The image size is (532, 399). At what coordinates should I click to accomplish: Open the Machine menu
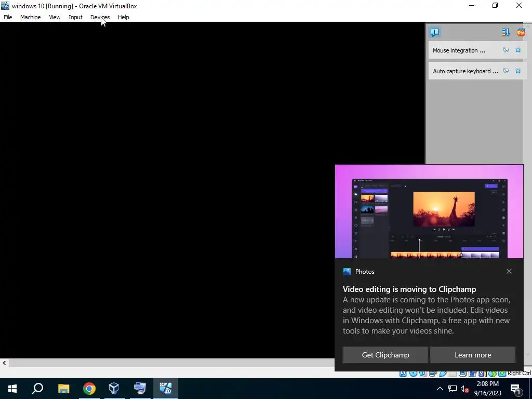point(30,17)
